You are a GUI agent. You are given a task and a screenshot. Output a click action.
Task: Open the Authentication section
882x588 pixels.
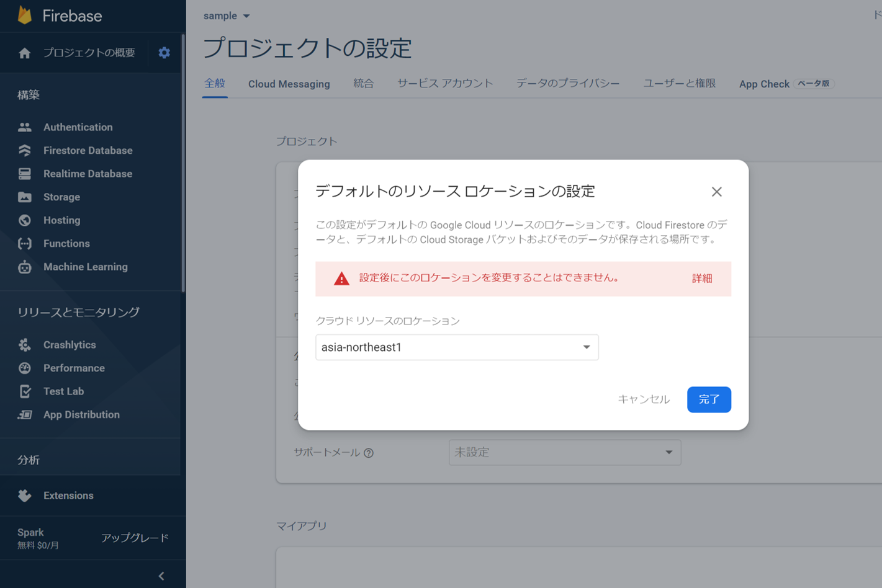[x=78, y=127]
